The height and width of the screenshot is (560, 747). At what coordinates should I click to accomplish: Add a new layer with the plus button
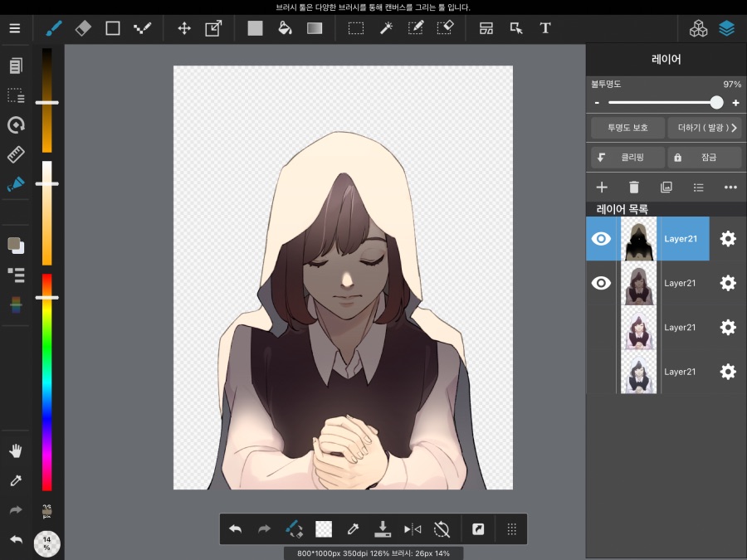[x=601, y=187]
